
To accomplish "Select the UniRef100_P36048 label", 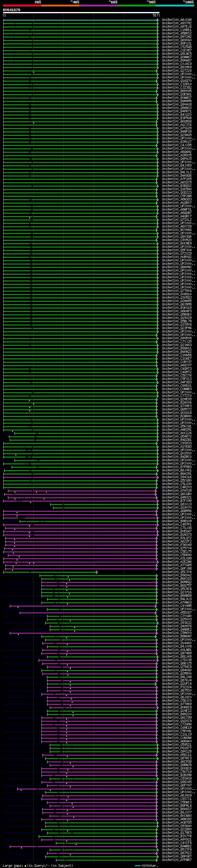I will 177,545.
